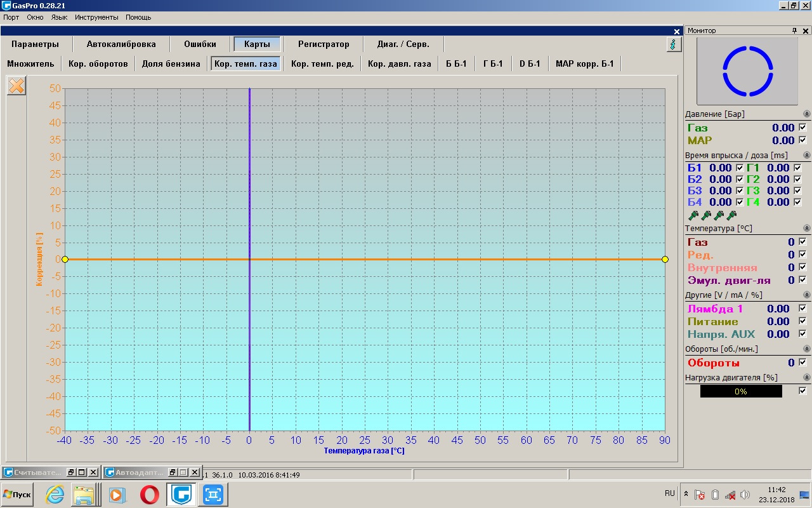Switch to the Кор. оборотов tab

pyautogui.click(x=98, y=63)
